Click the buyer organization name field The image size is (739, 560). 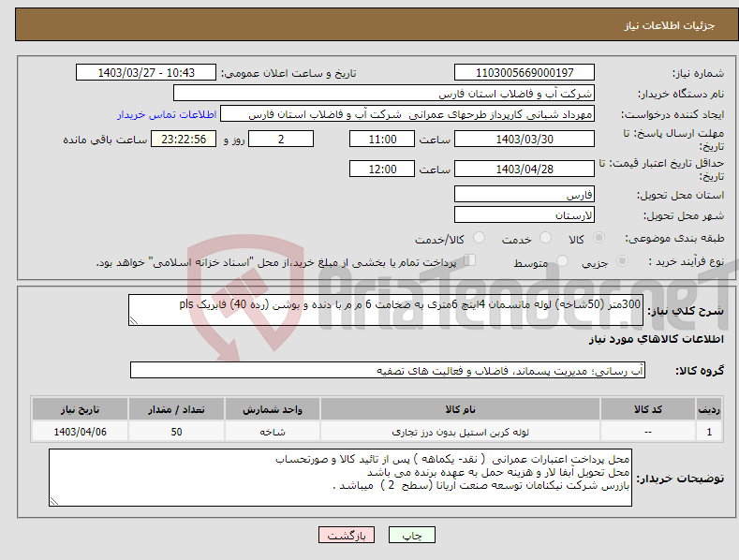click(384, 93)
